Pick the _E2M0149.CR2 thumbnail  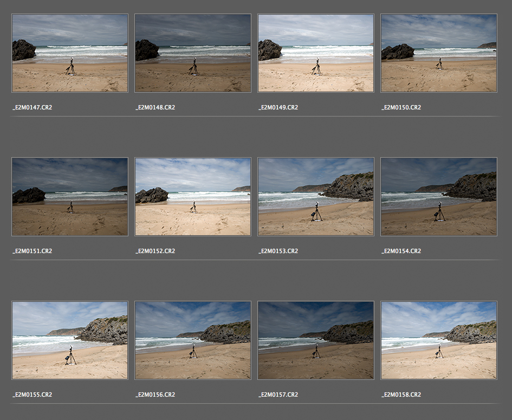[316, 53]
